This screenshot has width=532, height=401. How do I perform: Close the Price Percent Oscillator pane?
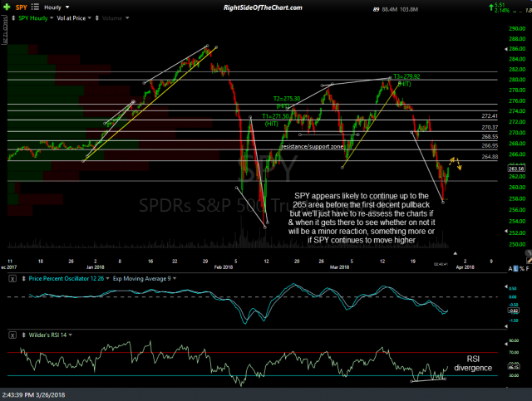tap(12, 279)
